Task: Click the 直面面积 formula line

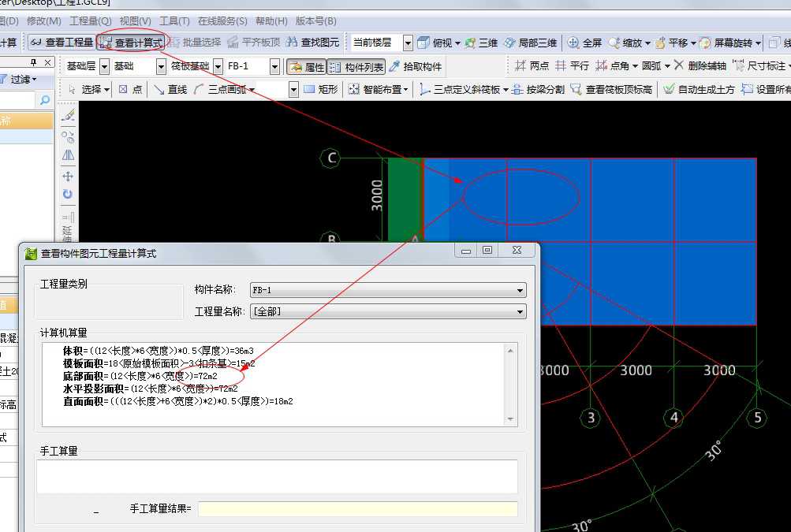Action: tap(177, 401)
